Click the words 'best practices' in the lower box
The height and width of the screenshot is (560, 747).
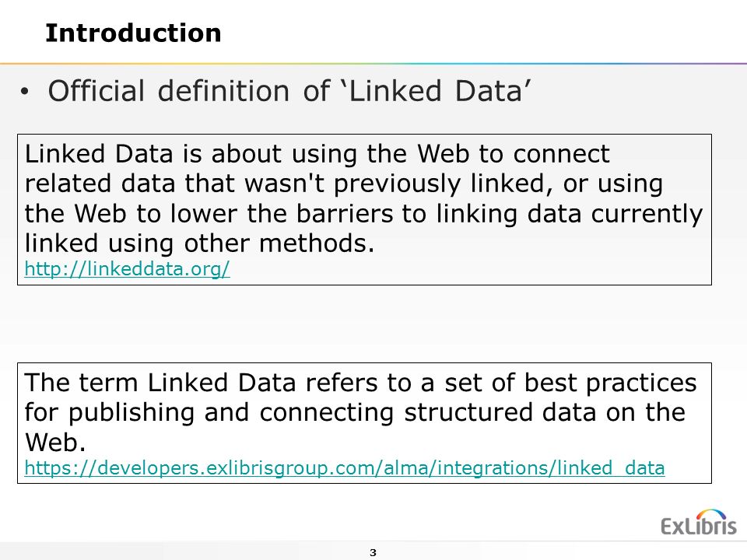[x=610, y=383]
